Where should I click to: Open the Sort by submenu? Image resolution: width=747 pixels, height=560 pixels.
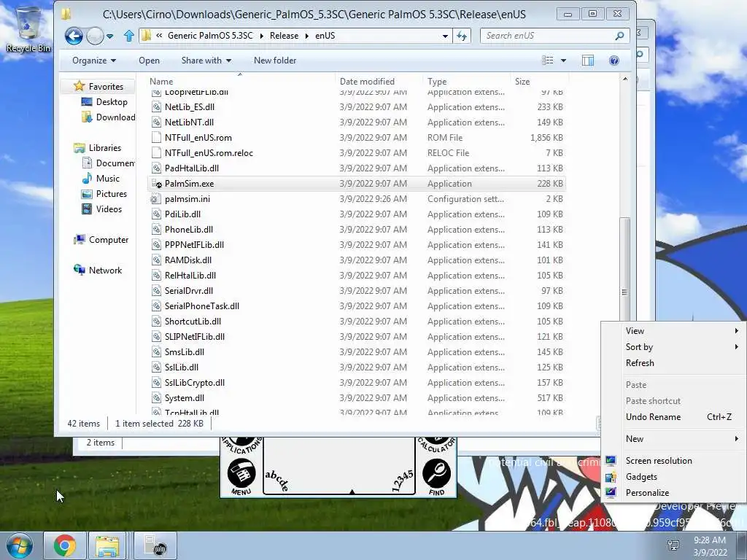coord(673,347)
